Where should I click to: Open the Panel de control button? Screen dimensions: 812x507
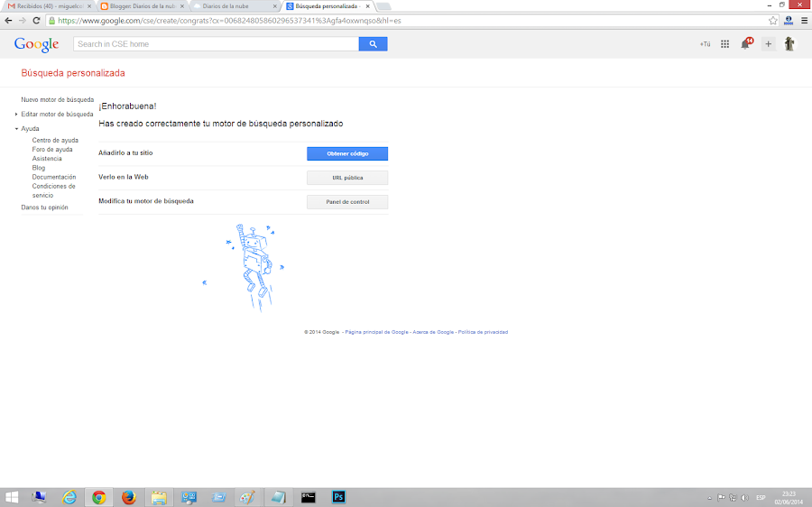point(347,202)
